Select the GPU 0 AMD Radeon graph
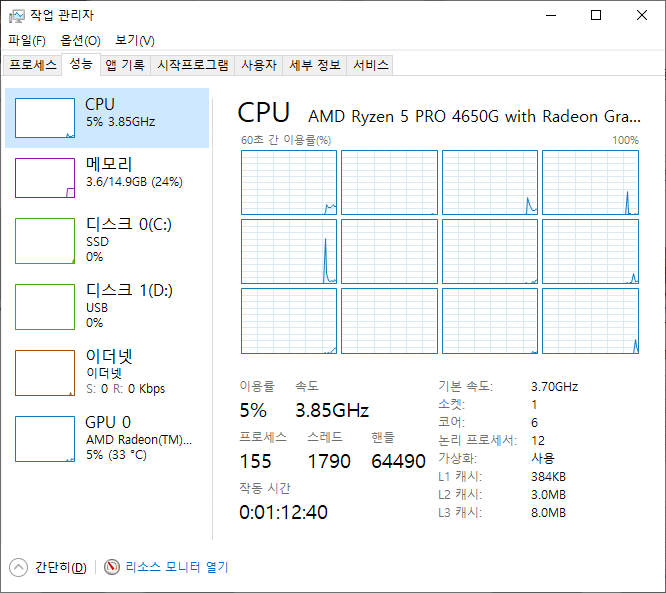Screen dimensions: 666x593 [x=45, y=438]
